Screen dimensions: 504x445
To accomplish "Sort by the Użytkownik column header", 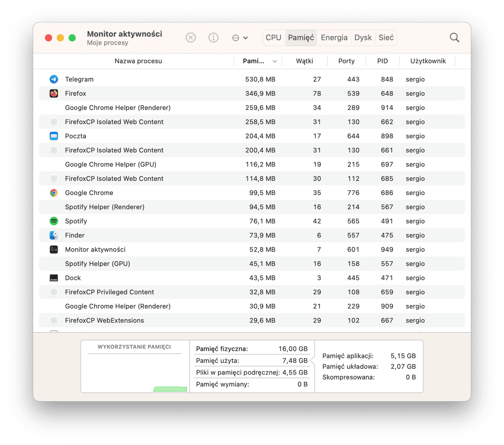I will [x=428, y=61].
